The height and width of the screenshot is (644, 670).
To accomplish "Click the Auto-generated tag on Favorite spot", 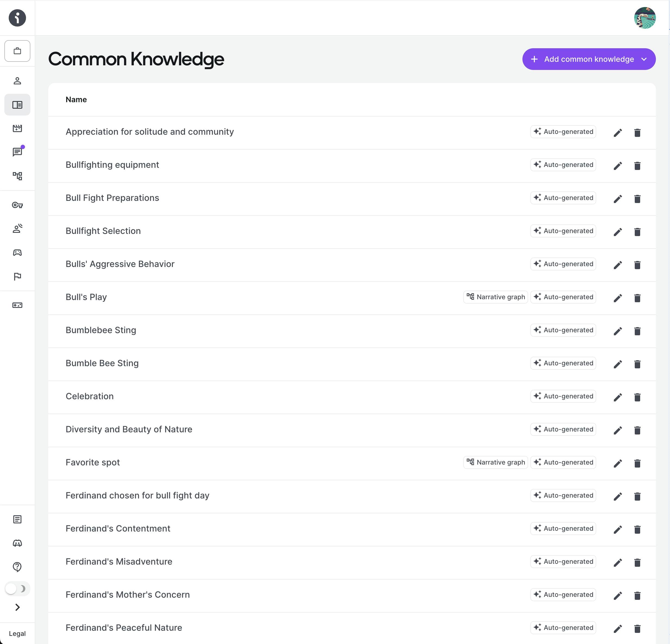I will (x=563, y=462).
